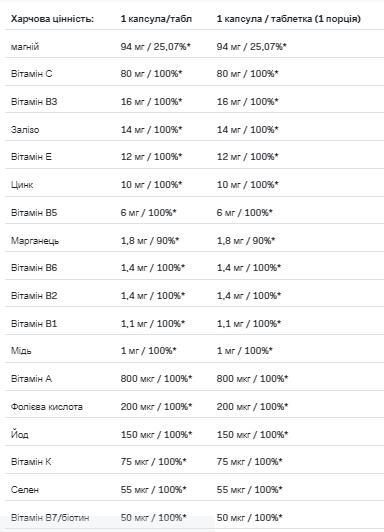The width and height of the screenshot is (384, 532).
Task: Select the '94 мг / 25,07%*' value in middle column
Action: (156, 46)
